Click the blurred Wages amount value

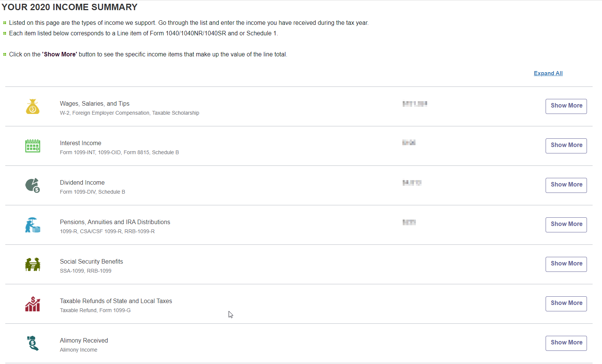(415, 104)
